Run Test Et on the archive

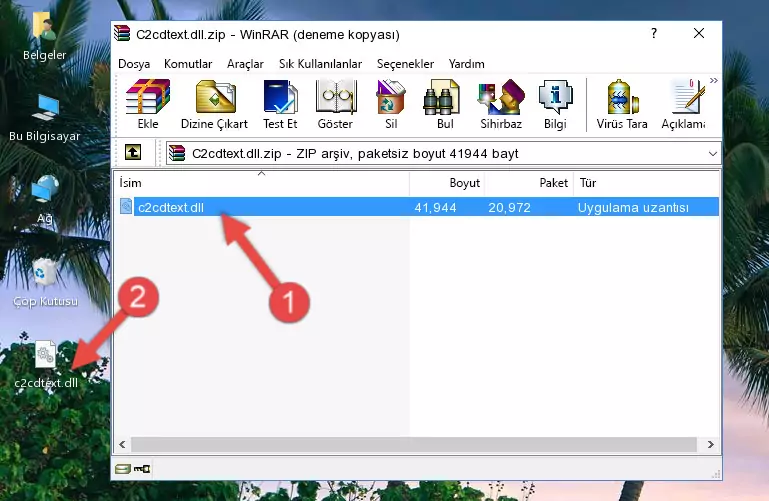coord(280,104)
